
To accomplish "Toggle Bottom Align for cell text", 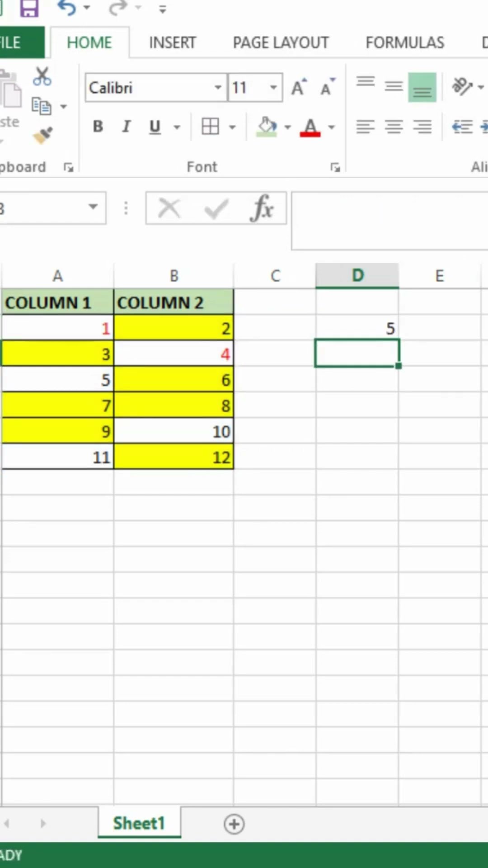I will tap(422, 87).
